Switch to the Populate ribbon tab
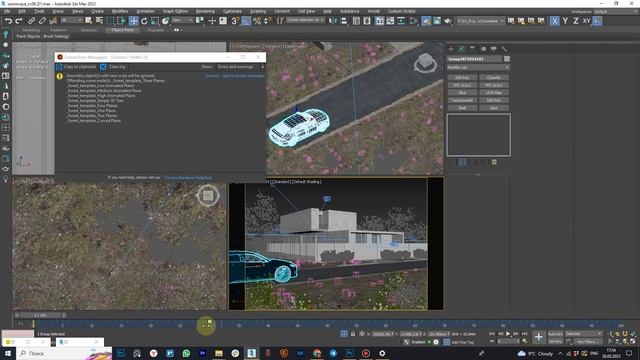640x360 pixels. click(156, 30)
